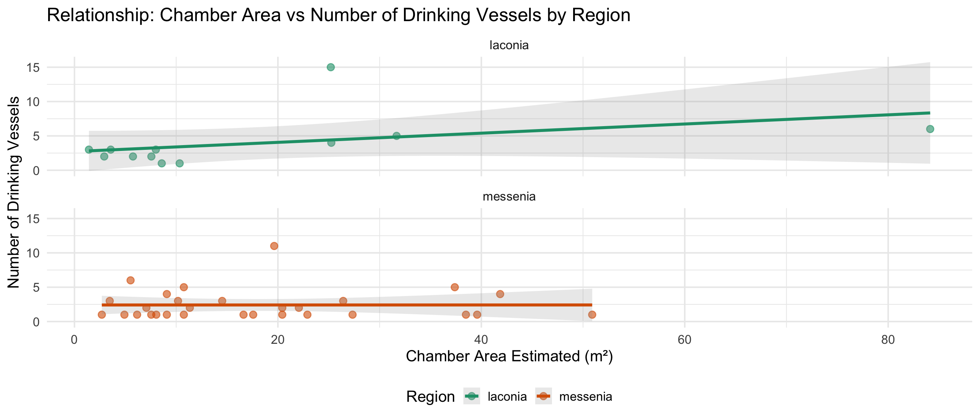The height and width of the screenshot is (420, 980).
Task: Select the rightmost laconia data point
Action: tap(930, 129)
